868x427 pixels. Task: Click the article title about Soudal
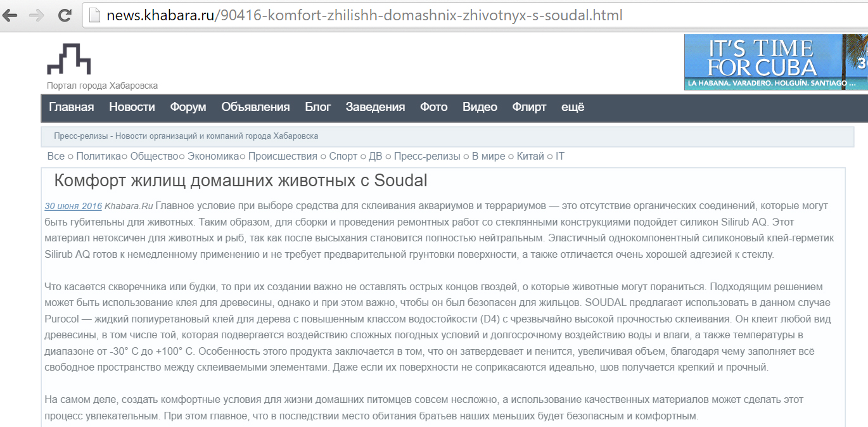click(x=241, y=181)
